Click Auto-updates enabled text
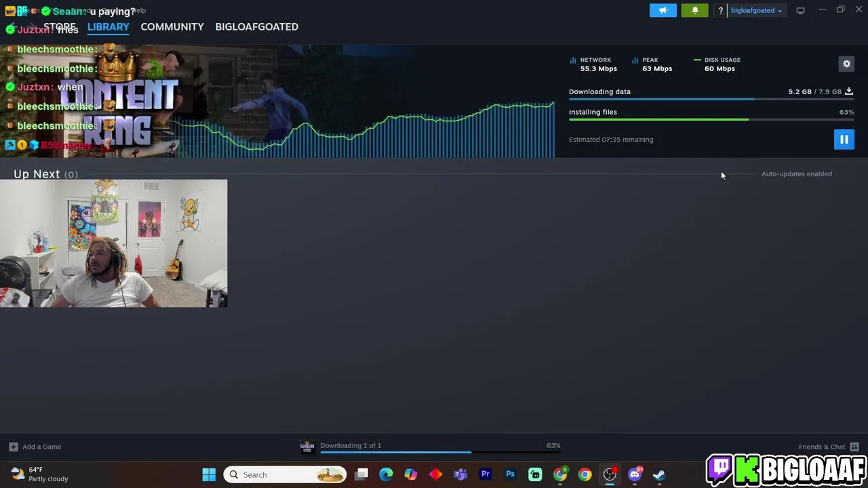This screenshot has height=488, width=868. click(796, 174)
